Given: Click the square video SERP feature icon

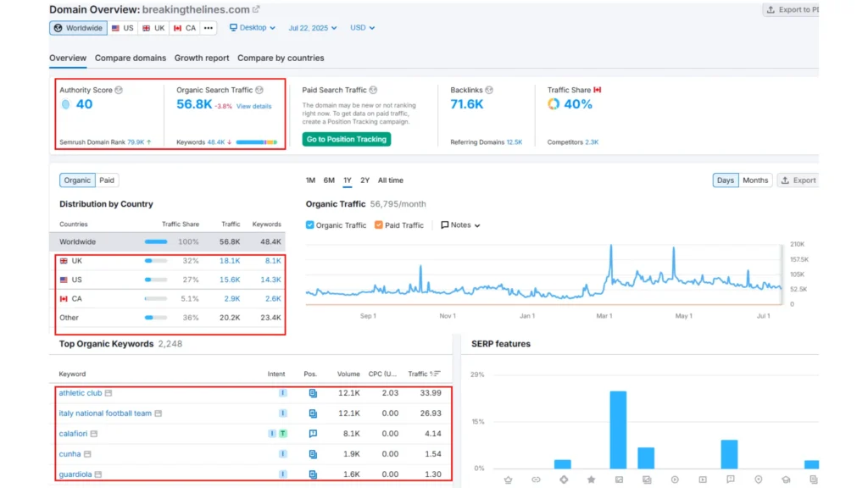Looking at the screenshot, I should pos(703,480).
